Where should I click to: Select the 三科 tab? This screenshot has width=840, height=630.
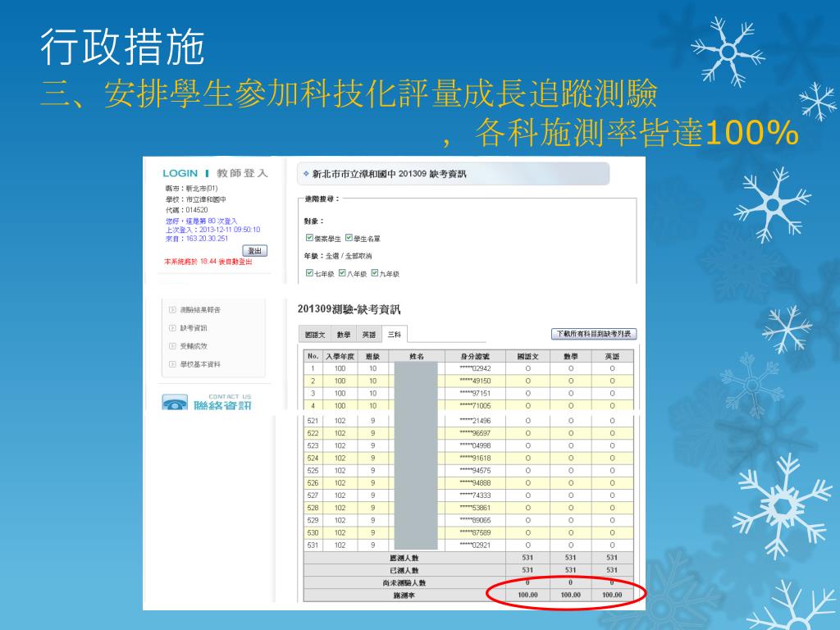click(395, 334)
